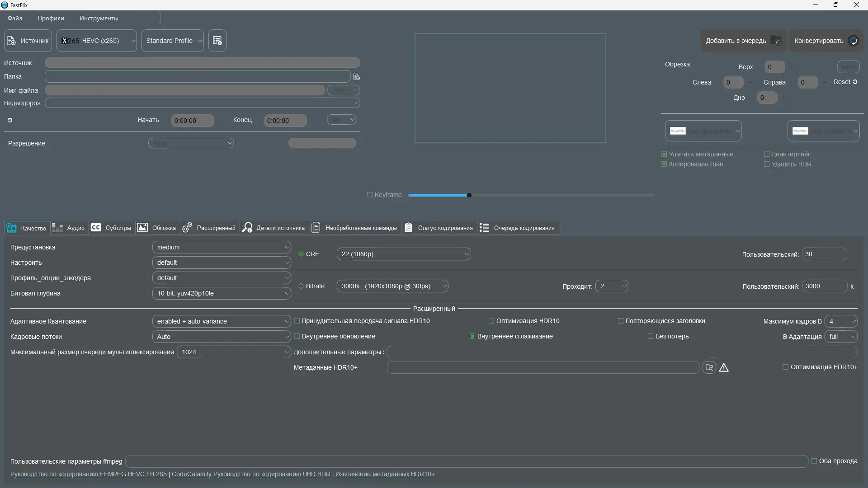Expand the CRF 22 (1080p) dropdown

[x=403, y=254]
